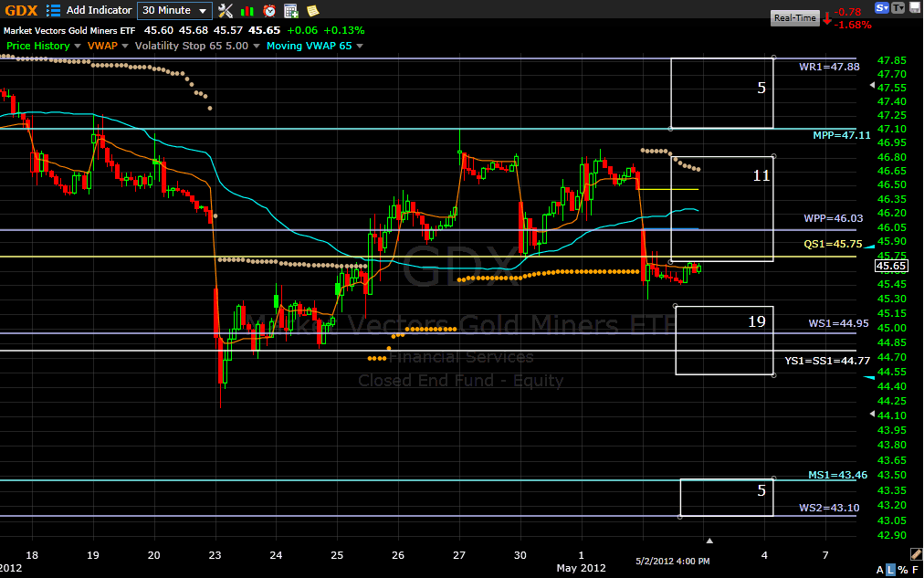Screen dimensions: 924x578
Task: Click the green-red bar chart style icon
Action: 247,11
